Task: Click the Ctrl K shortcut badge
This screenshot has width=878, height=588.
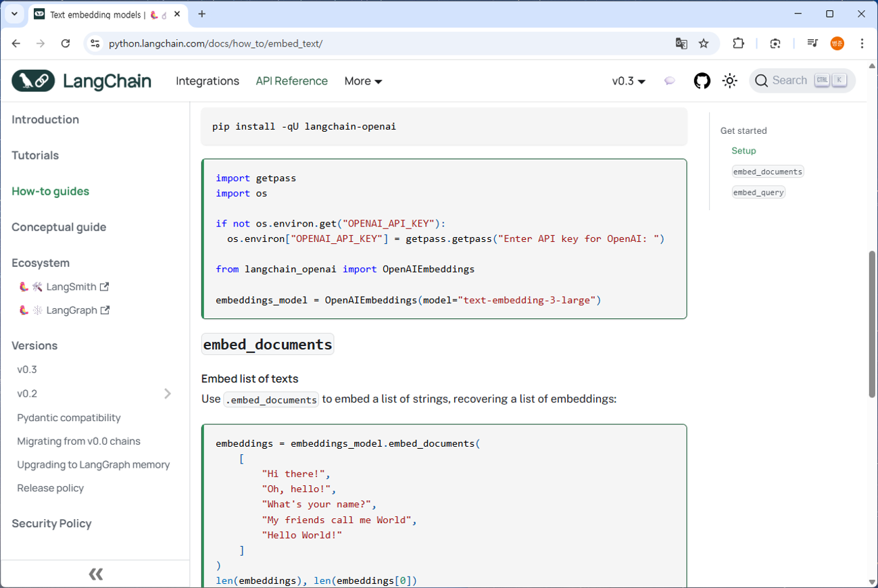Action: tap(831, 80)
